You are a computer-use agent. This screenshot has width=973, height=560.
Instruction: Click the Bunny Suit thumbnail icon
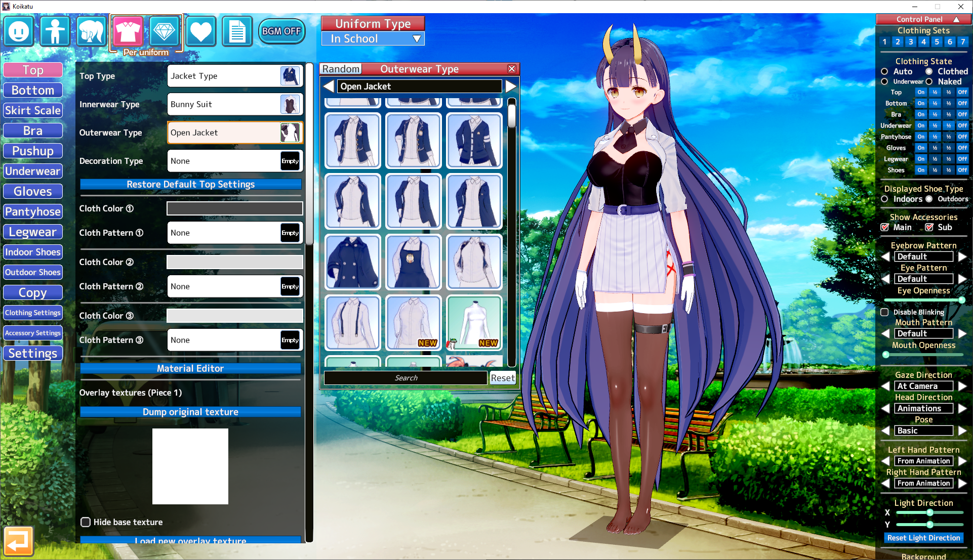tap(290, 104)
